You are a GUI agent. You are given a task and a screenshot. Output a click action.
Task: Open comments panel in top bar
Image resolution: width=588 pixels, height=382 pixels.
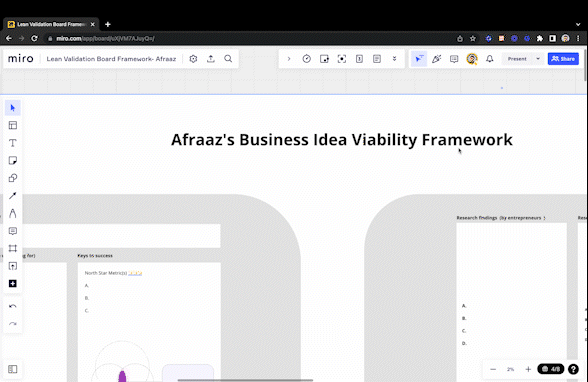tap(454, 59)
